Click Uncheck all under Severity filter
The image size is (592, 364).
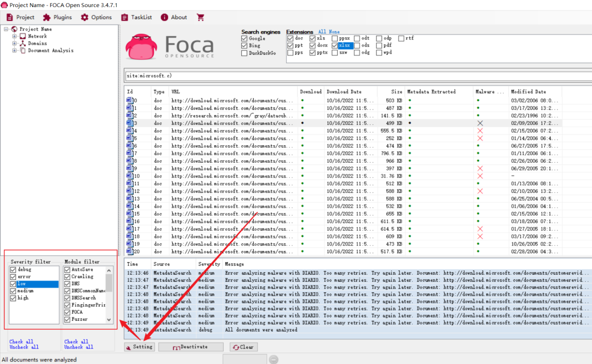24,347
